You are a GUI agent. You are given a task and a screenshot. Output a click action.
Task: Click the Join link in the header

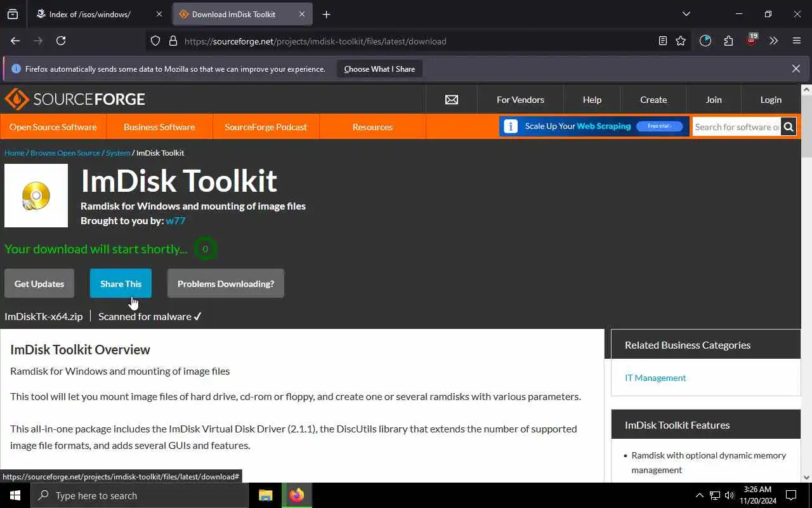[x=714, y=100]
